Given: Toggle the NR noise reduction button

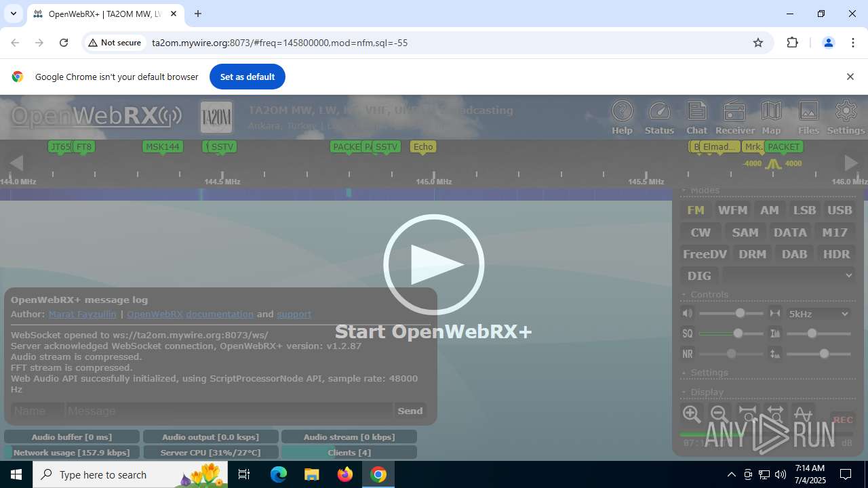Looking at the screenshot, I should (688, 354).
